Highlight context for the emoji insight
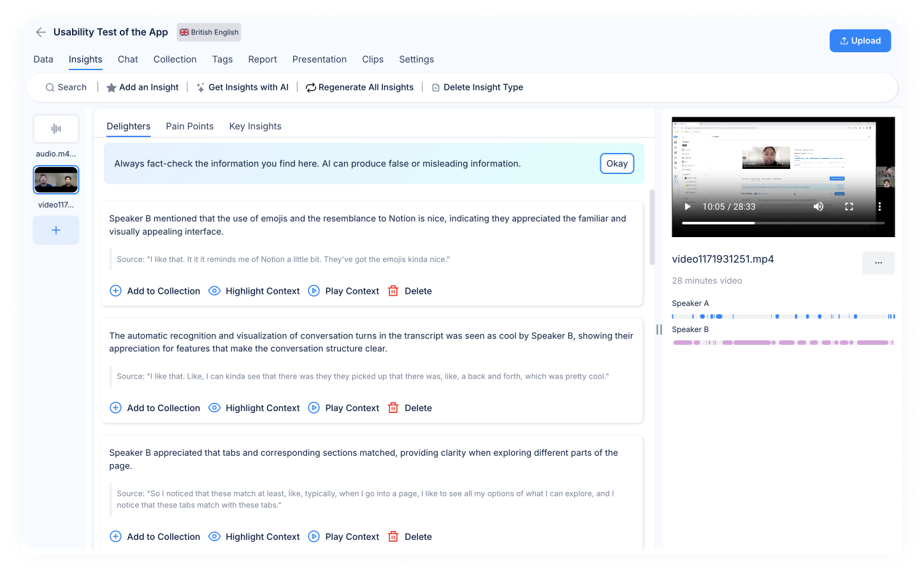Viewport: 924px width, 573px height. 214,291
